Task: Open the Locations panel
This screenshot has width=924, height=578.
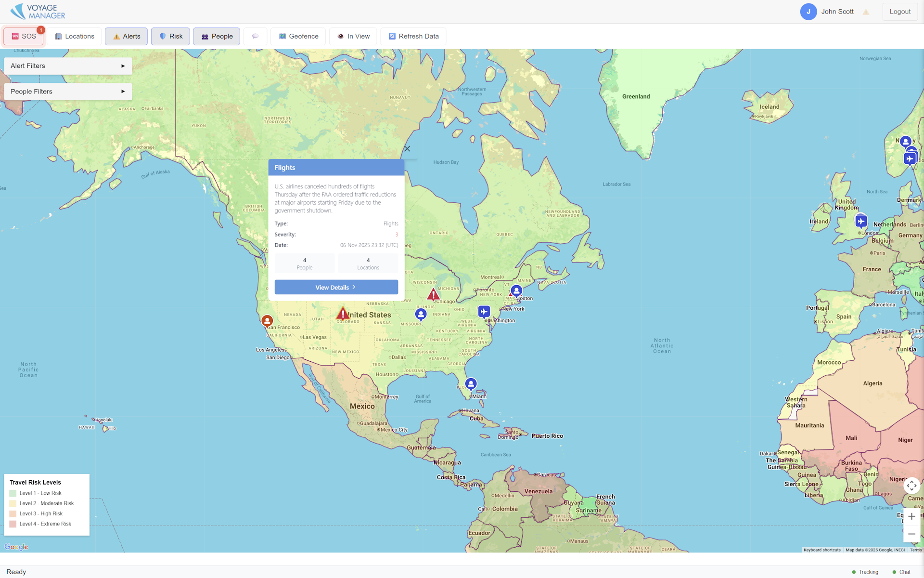Action: coord(74,36)
